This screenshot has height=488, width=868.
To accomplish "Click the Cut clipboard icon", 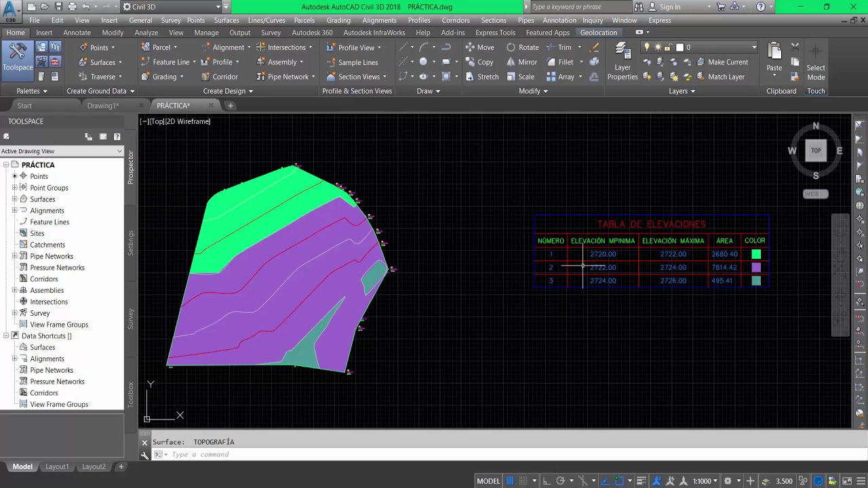I will pyautogui.click(x=795, y=47).
